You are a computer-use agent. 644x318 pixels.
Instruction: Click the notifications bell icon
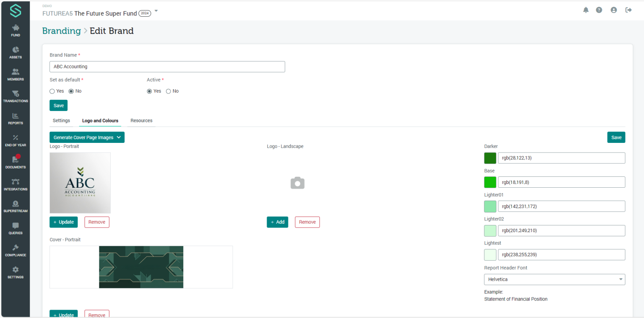586,10
